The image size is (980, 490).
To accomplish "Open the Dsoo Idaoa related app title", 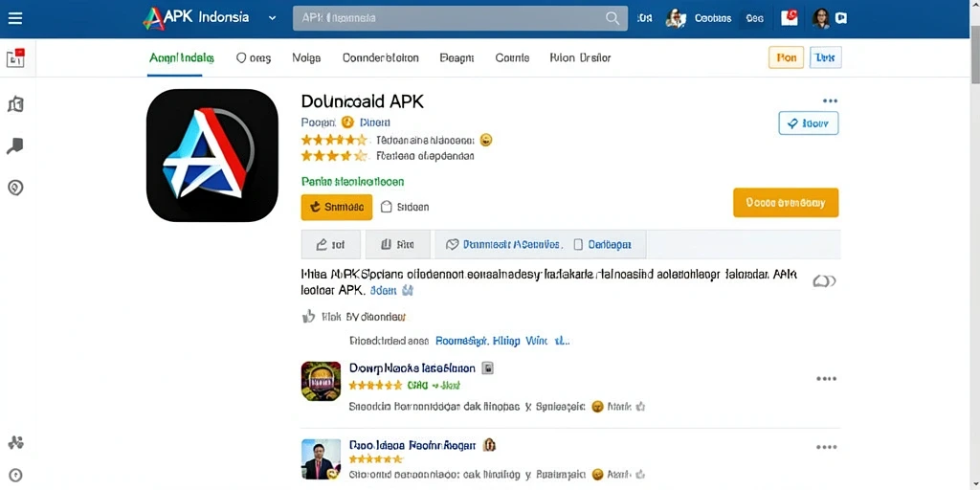I will (412, 445).
